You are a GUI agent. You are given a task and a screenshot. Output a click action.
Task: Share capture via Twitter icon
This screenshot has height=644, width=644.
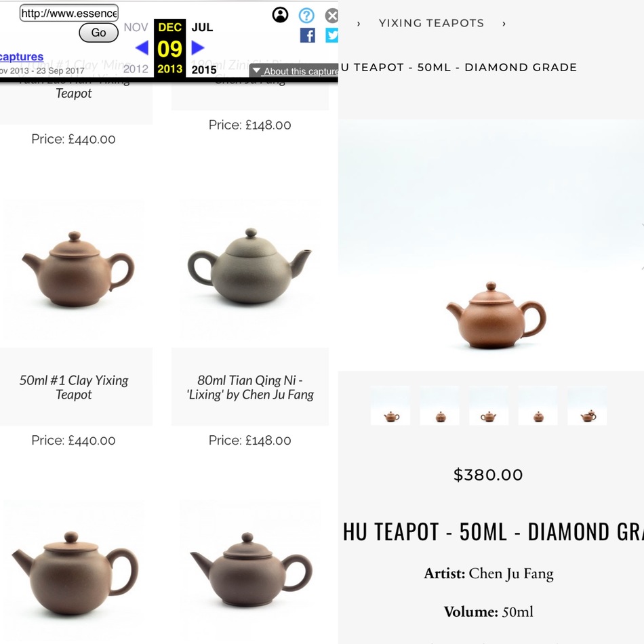coord(332,35)
